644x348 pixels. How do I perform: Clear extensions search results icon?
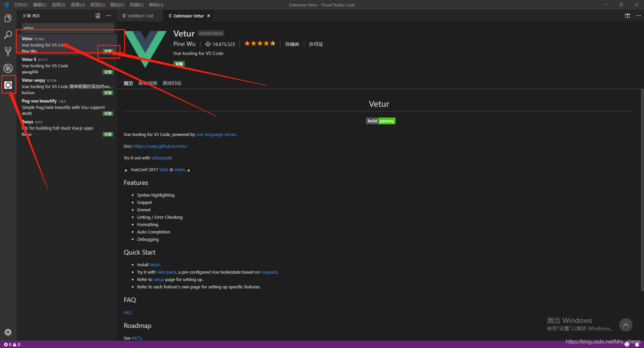point(98,16)
